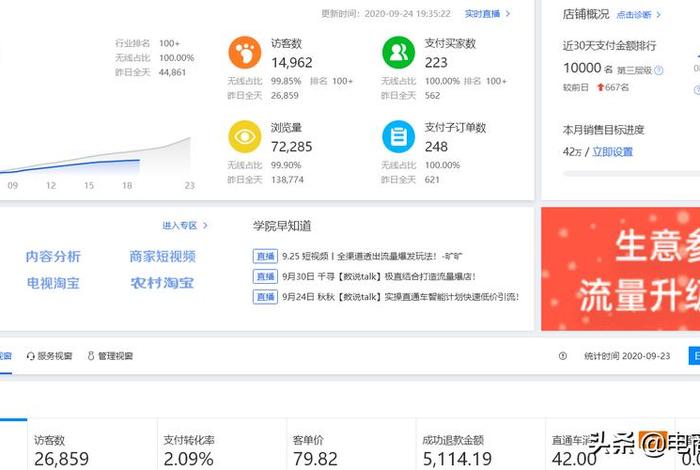Click the 近30天支付金额排行 label
The height and width of the screenshot is (470, 700).
[x=609, y=46]
